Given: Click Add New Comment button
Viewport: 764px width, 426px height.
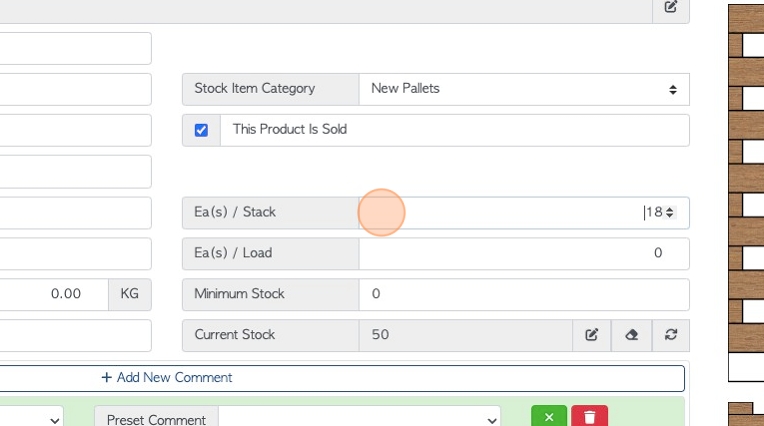Looking at the screenshot, I should [x=341, y=378].
